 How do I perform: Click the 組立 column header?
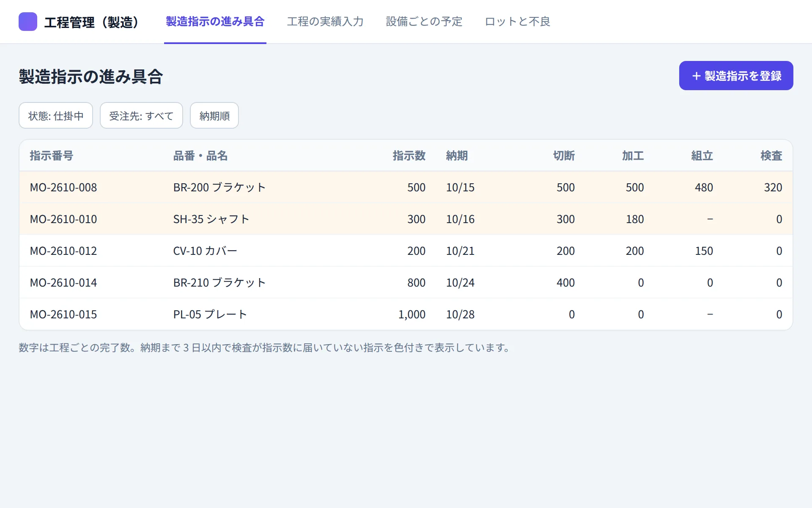(702, 156)
